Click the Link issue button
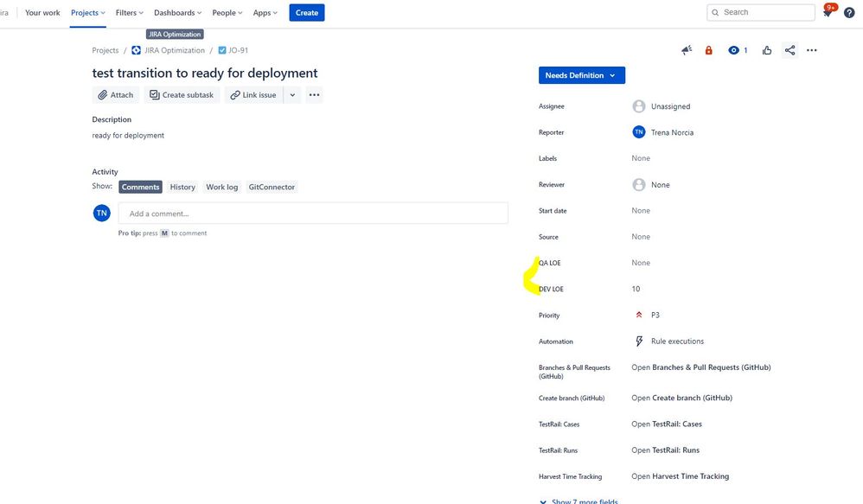 point(253,94)
